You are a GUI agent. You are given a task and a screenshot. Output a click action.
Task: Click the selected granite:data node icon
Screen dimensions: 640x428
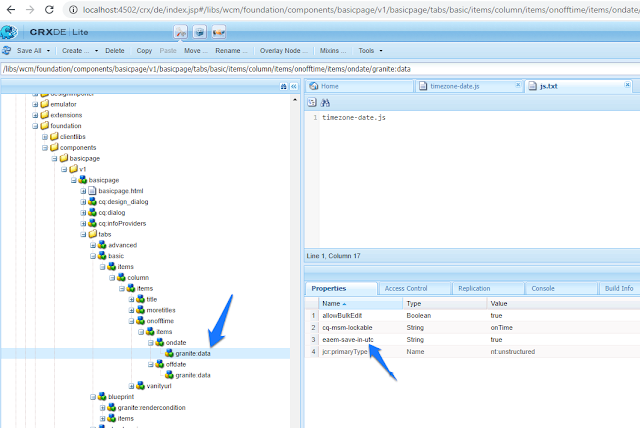[x=169, y=353]
